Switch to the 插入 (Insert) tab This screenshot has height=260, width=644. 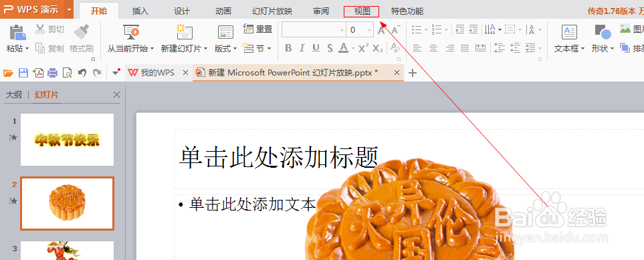pos(140,11)
